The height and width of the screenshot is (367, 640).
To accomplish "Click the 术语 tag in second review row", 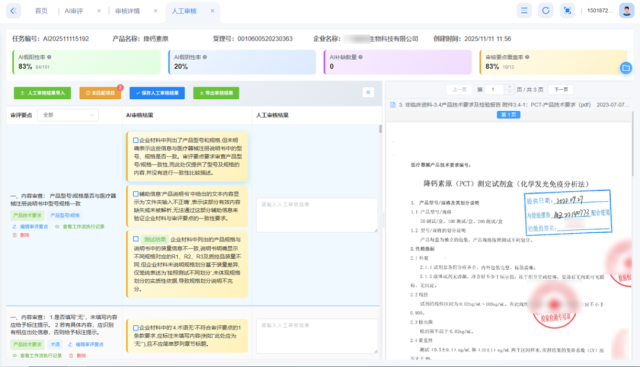I will point(55,344).
